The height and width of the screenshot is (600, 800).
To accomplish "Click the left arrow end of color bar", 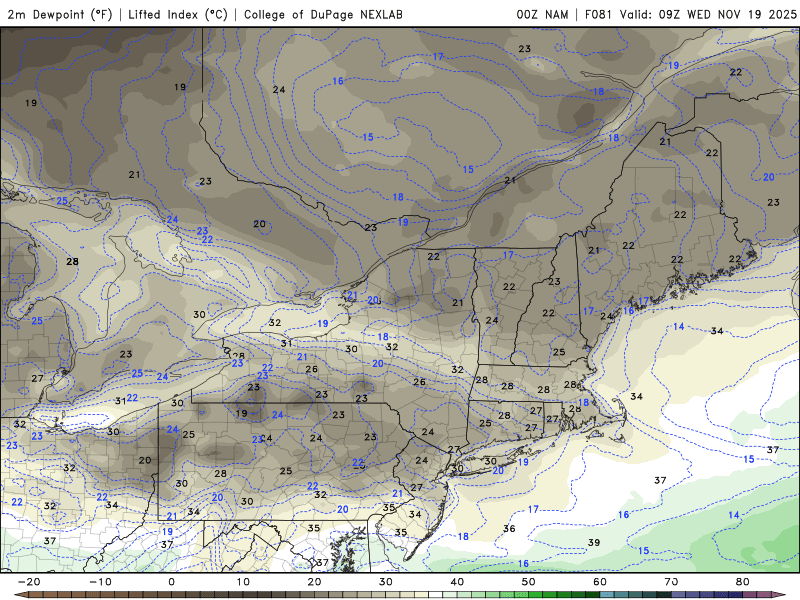I will [x=21, y=595].
